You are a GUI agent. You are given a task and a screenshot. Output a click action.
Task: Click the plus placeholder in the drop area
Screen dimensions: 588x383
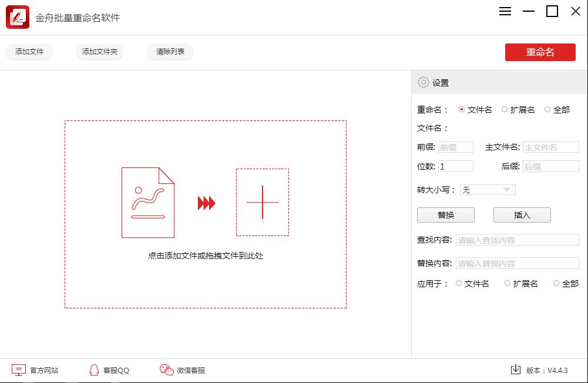262,202
